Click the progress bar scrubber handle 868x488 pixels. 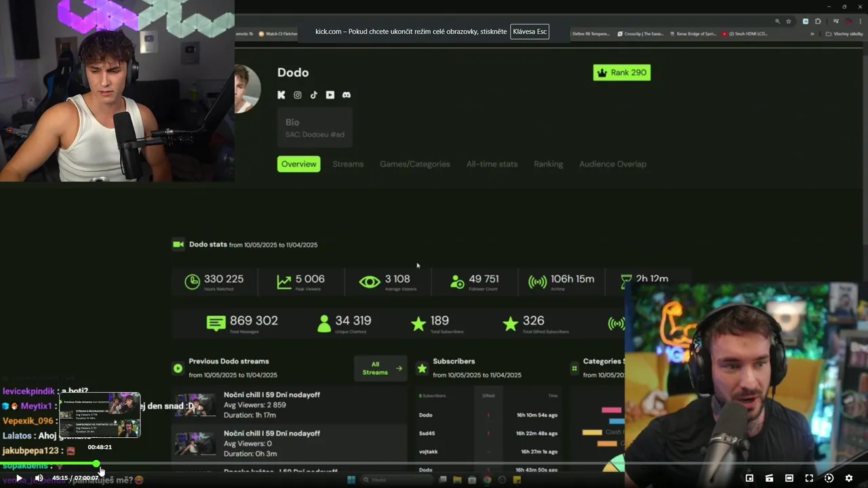tap(96, 464)
